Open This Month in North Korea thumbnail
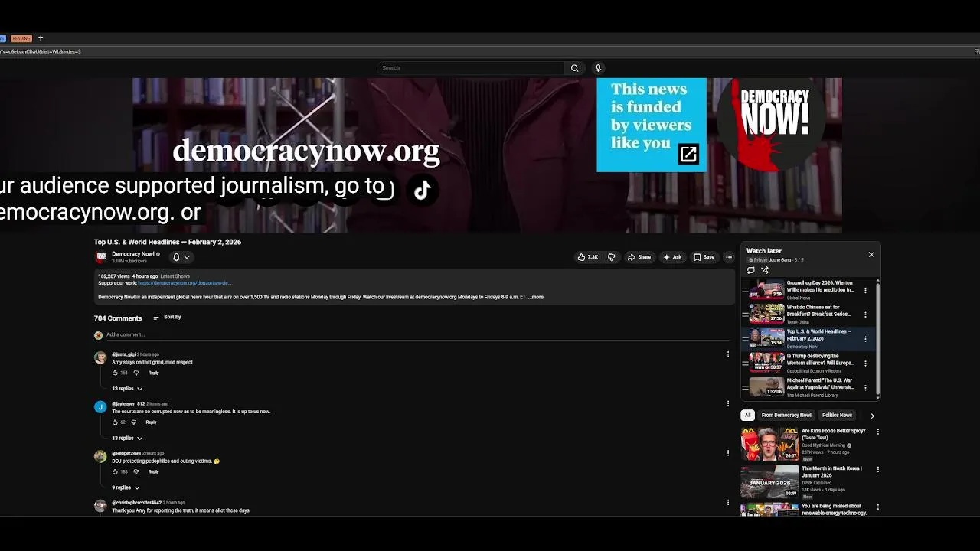 (x=769, y=481)
